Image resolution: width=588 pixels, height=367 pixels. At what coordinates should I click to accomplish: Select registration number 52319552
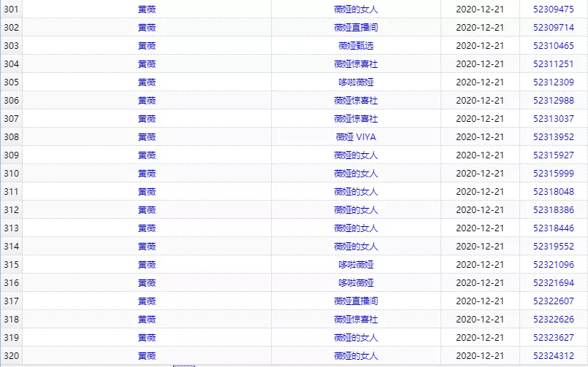point(554,247)
